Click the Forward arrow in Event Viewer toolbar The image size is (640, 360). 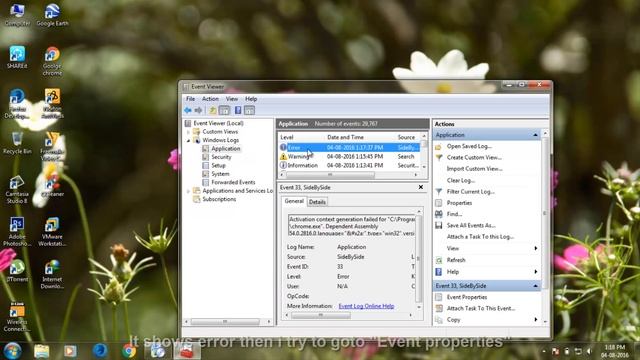click(198, 110)
